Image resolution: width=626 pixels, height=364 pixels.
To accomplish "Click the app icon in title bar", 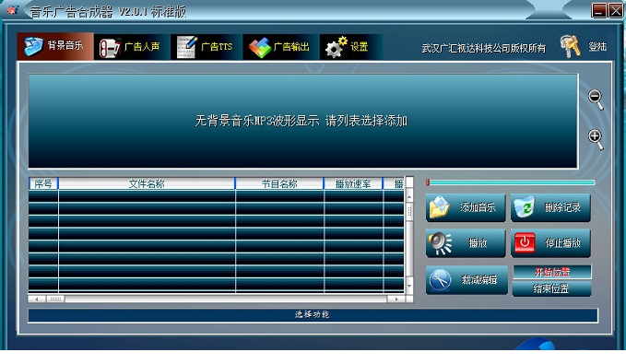I will point(12,11).
